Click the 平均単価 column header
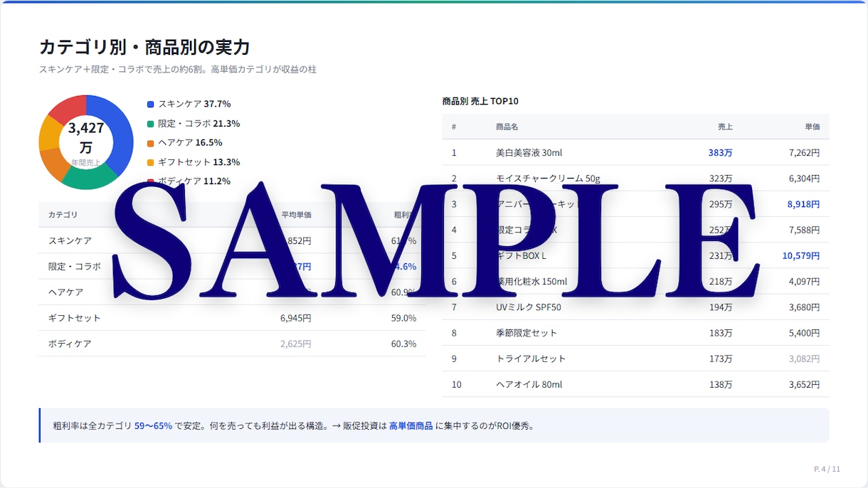The width and height of the screenshot is (868, 488). [296, 215]
